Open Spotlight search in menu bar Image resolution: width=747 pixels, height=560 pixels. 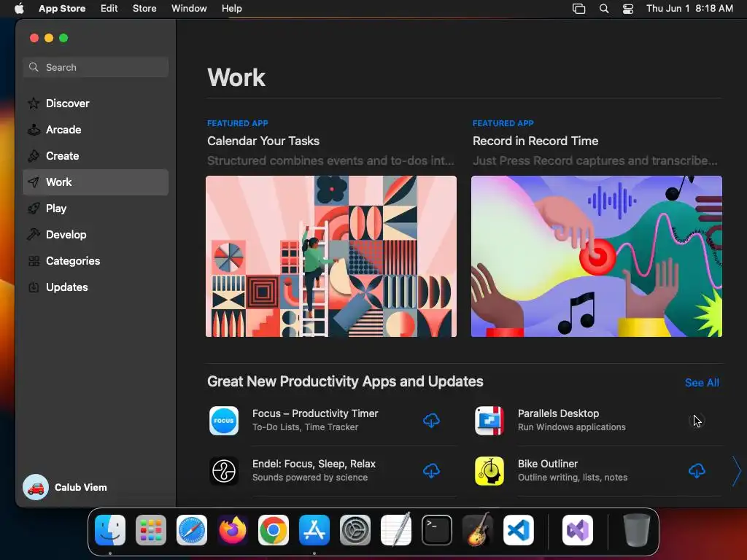603,9
